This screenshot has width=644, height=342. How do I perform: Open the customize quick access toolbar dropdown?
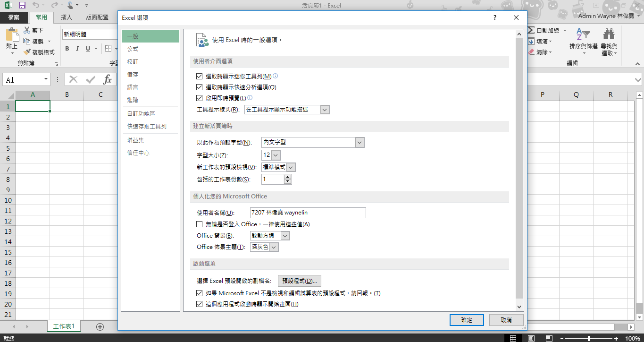tap(86, 6)
